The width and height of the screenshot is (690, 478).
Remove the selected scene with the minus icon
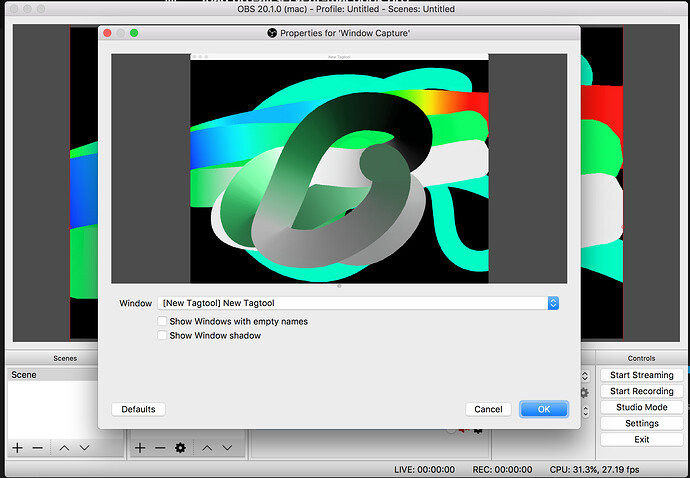[x=38, y=448]
